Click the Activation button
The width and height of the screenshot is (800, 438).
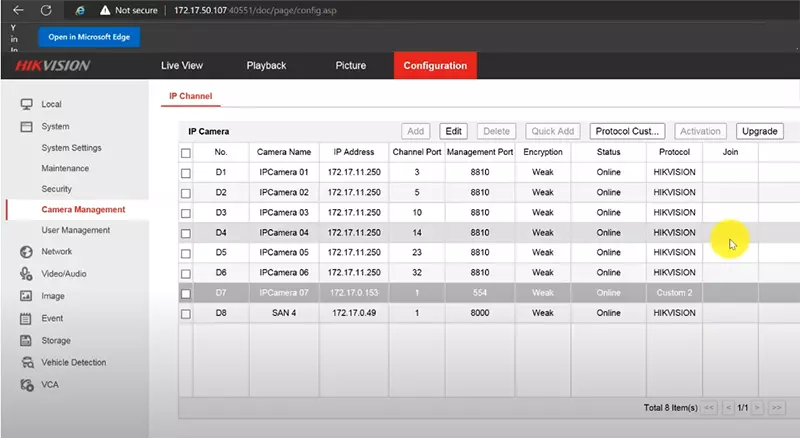coord(700,131)
